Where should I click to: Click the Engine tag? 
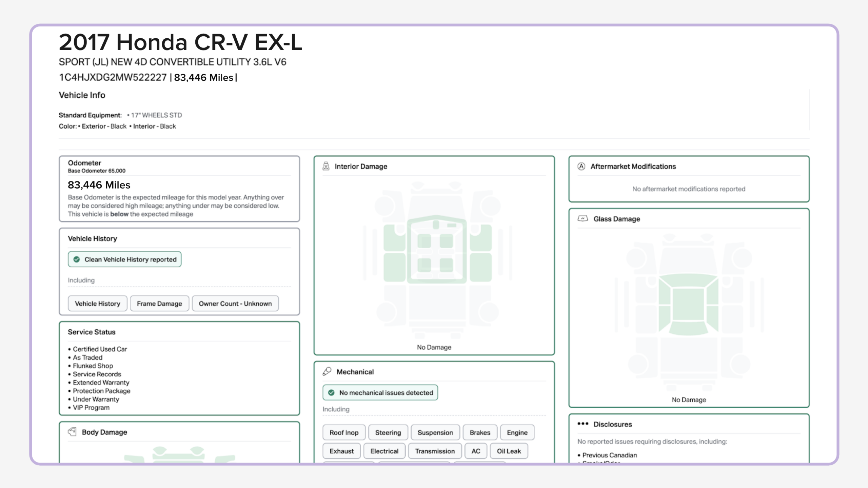click(x=517, y=432)
